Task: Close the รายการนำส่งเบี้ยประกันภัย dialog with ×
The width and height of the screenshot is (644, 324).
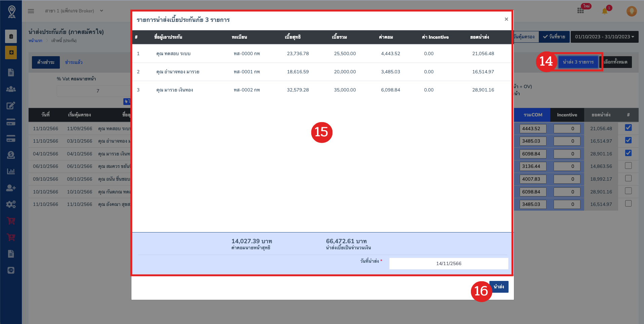Action: 506,19
